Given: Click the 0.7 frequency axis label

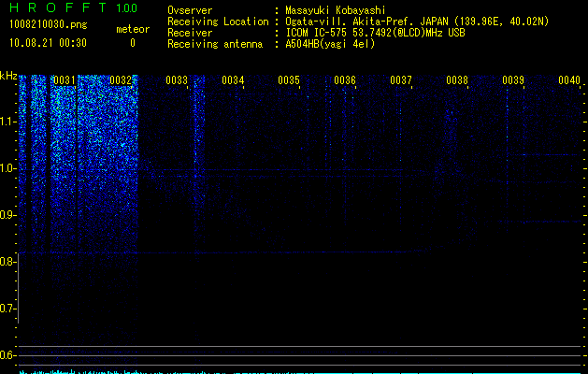Looking at the screenshot, I should 8,309.
